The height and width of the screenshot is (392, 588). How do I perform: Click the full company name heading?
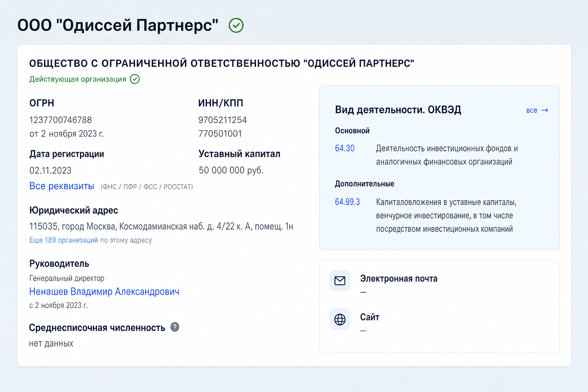click(x=222, y=63)
